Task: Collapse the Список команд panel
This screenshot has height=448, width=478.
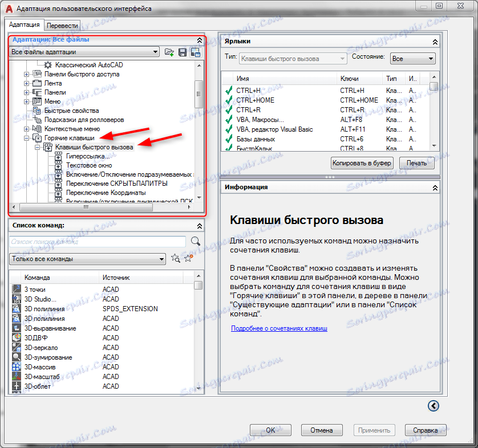Action: click(x=200, y=226)
